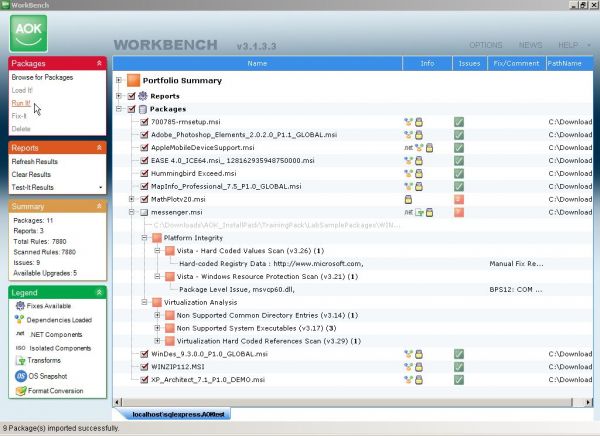
Task: Click transforms icon in messenger.msi row
Action: pyautogui.click(x=419, y=212)
